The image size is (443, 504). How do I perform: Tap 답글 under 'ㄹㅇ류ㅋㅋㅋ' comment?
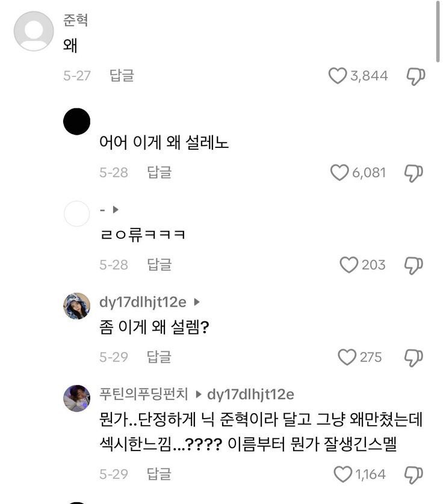click(159, 265)
